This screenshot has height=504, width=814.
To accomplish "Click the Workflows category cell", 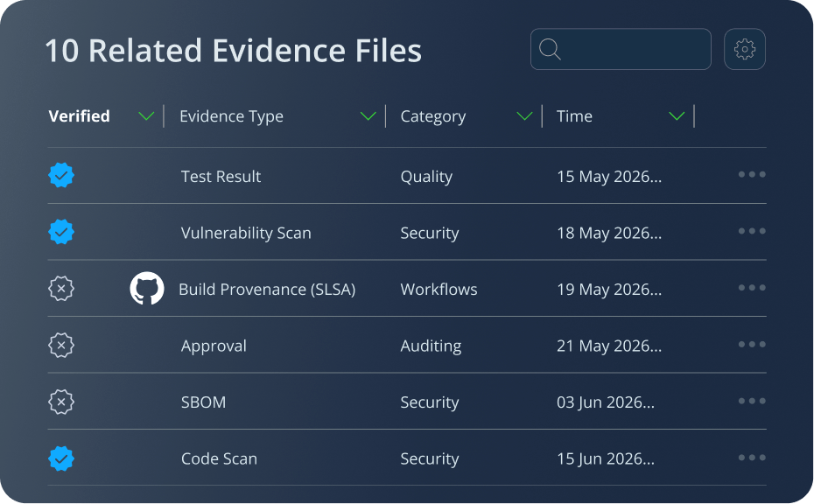I will 439,290.
